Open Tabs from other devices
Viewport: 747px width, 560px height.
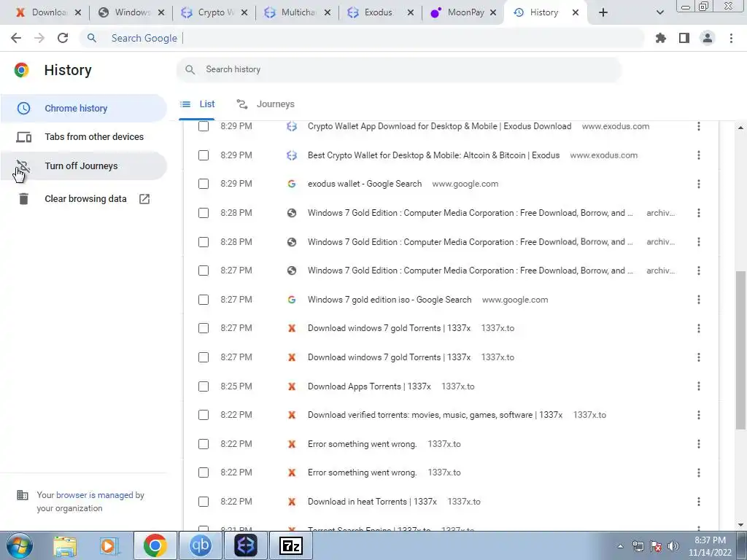[83, 137]
